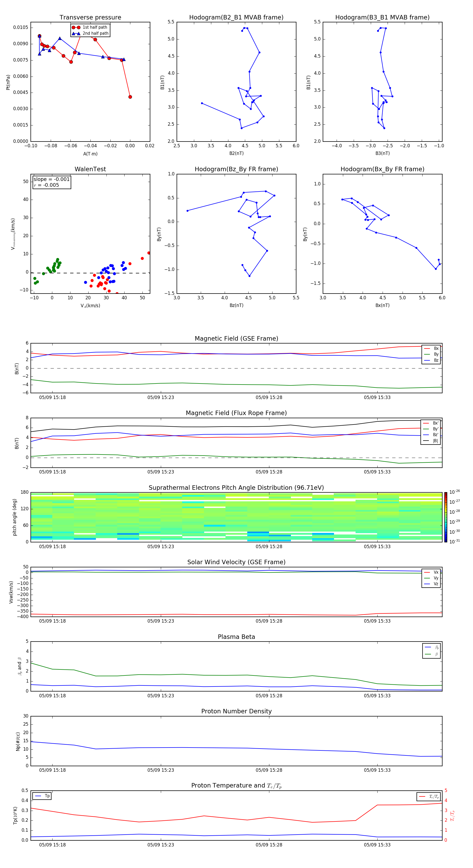This screenshot has height=868, width=473.
Task: Select the 'Hodogram(B2_B1 MVAB frame)' title
Action: click(236, 18)
